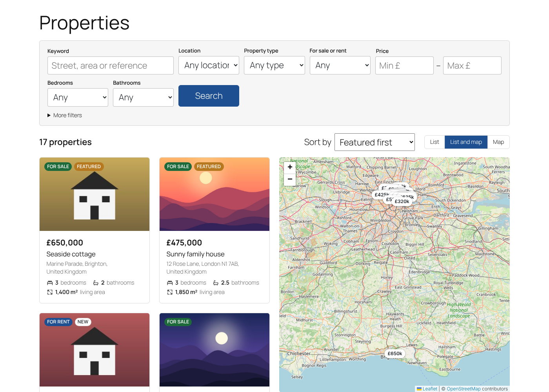Open the Leaflet attribution link

point(427,389)
